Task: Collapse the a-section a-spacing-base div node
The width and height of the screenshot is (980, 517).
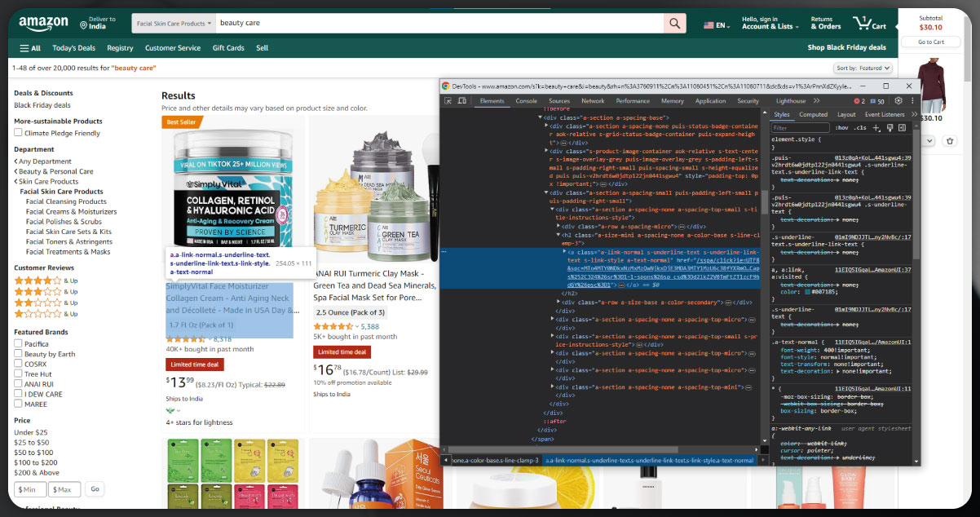Action: [540, 117]
